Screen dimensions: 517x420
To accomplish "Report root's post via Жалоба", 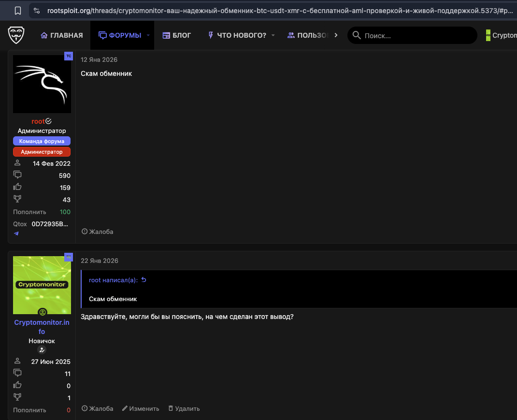I will [x=98, y=232].
